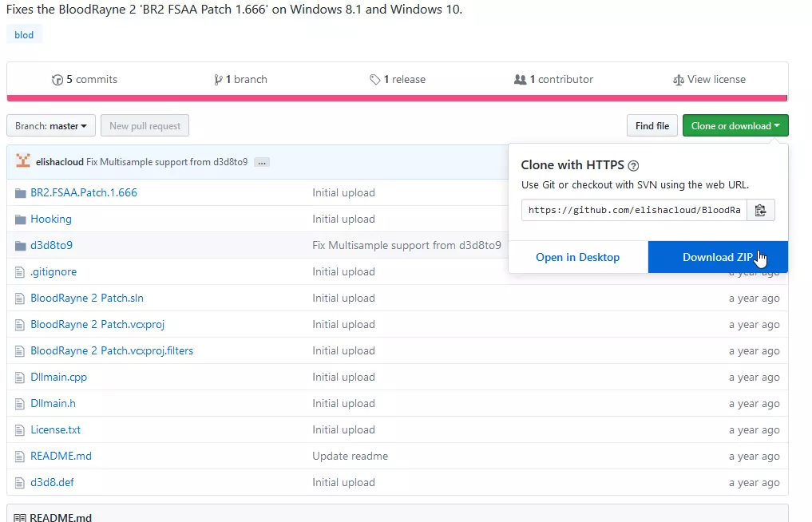Open the d3d8.def file

click(x=52, y=483)
